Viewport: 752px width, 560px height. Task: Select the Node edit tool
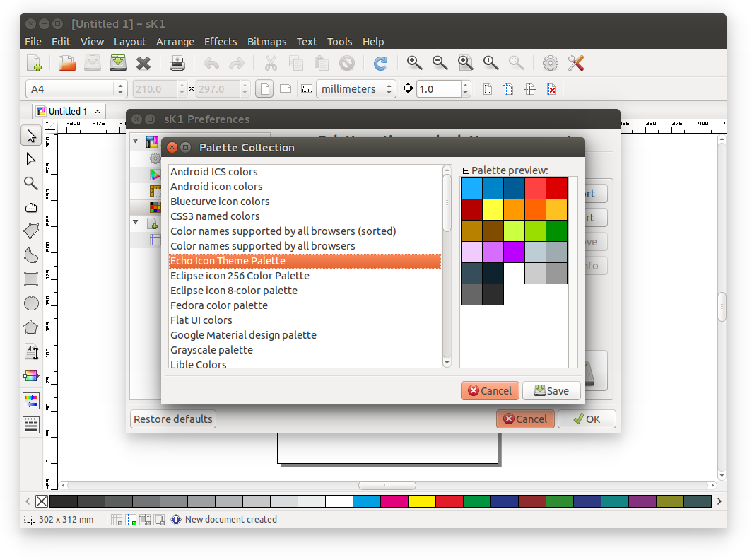click(31, 159)
